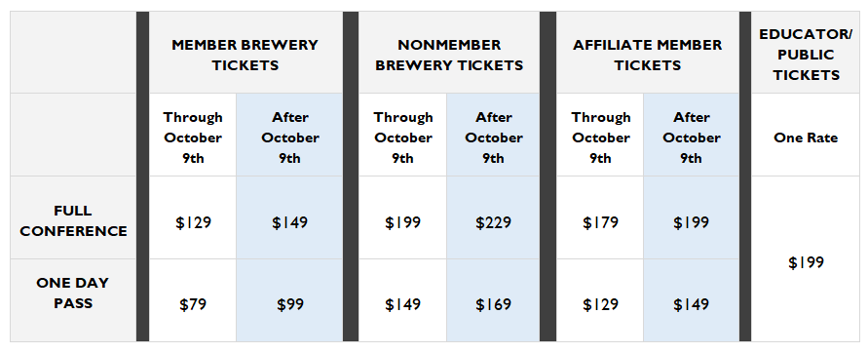Click the Affiliate Member Tickets header
Screen dimensions: 868x353
click(x=647, y=55)
